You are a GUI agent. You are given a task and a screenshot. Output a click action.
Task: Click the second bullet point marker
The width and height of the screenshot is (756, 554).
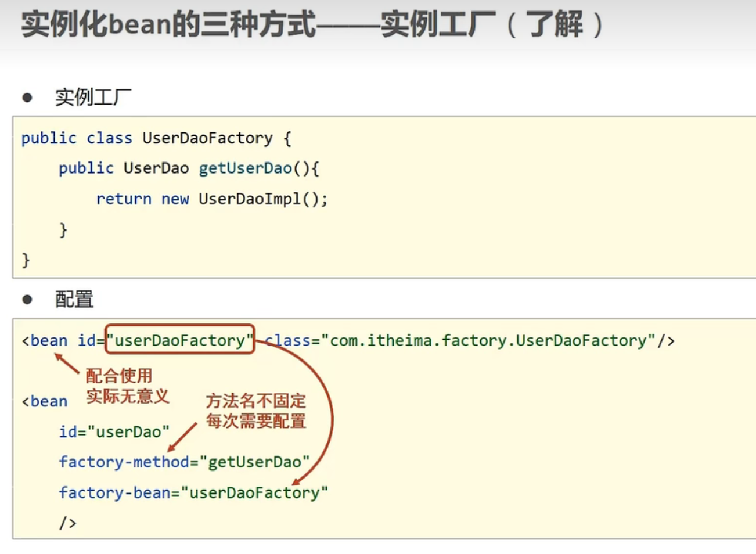coord(28,299)
